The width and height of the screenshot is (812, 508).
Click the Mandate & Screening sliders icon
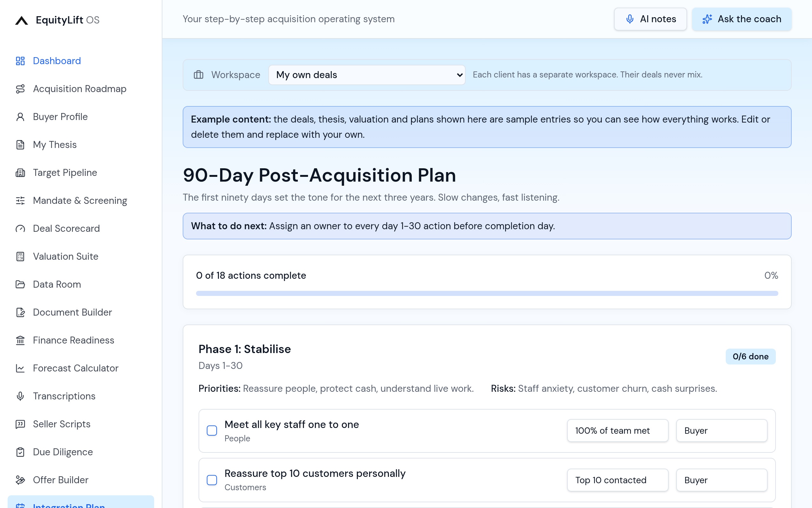pyautogui.click(x=20, y=201)
